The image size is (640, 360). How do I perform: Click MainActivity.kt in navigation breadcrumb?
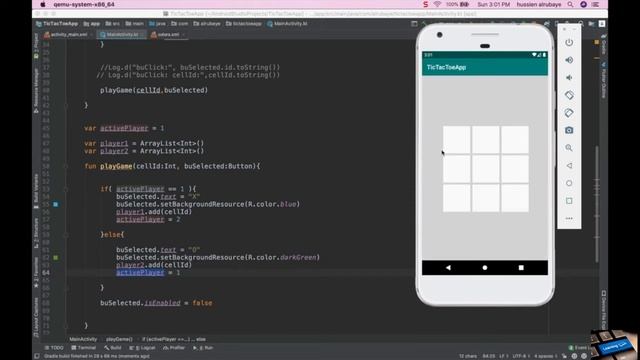click(287, 24)
